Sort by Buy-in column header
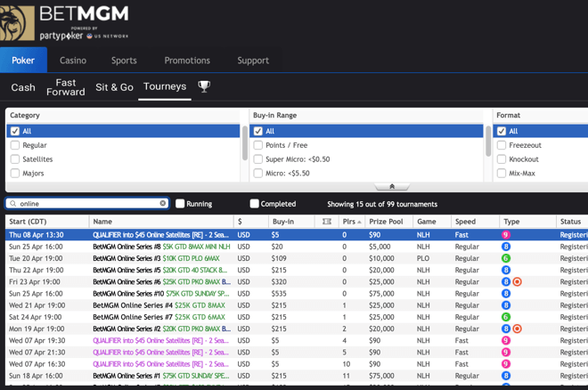The image size is (588, 390). [x=291, y=222]
